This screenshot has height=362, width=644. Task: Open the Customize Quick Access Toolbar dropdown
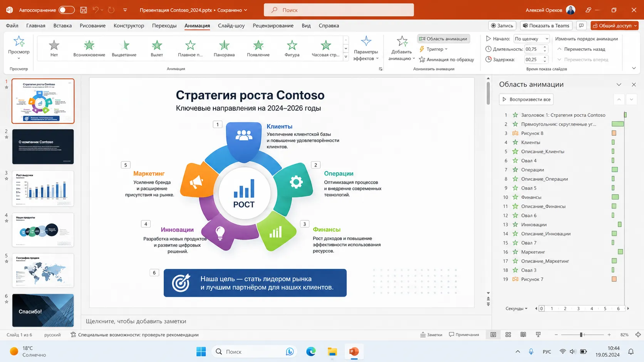click(x=125, y=10)
